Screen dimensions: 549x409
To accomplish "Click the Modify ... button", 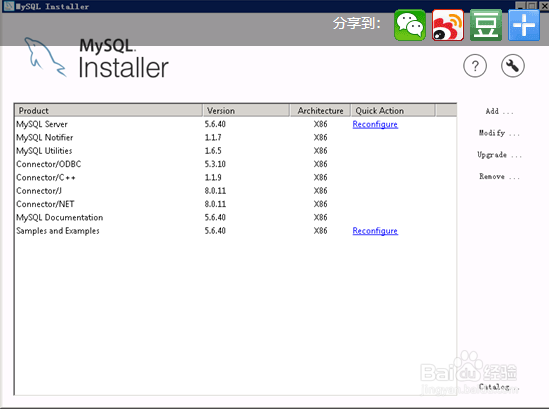I will pos(499,133).
